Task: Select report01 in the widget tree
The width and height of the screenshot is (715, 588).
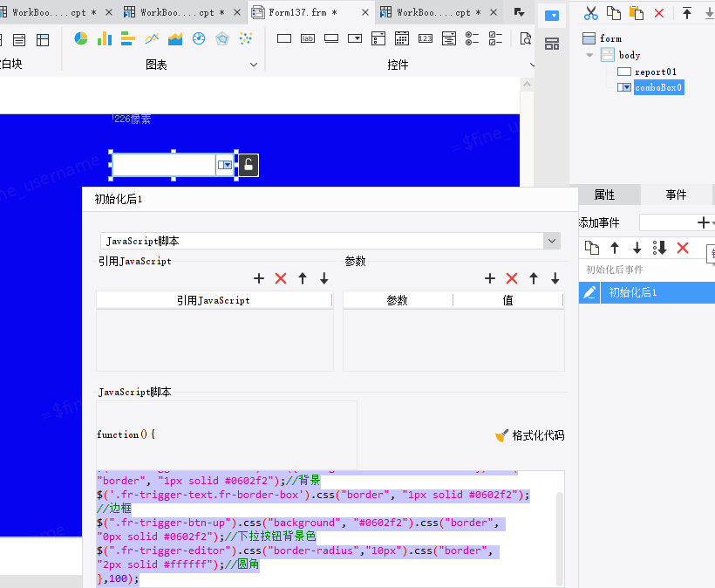Action: [x=655, y=72]
